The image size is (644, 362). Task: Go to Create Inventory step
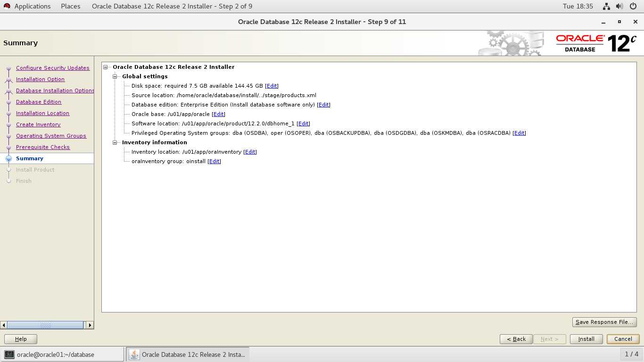click(x=38, y=124)
